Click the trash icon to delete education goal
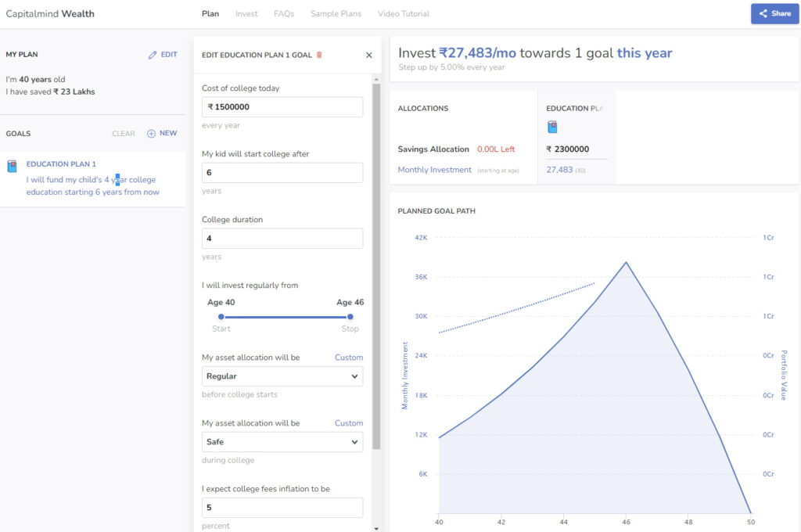This screenshot has width=801, height=532. click(319, 55)
